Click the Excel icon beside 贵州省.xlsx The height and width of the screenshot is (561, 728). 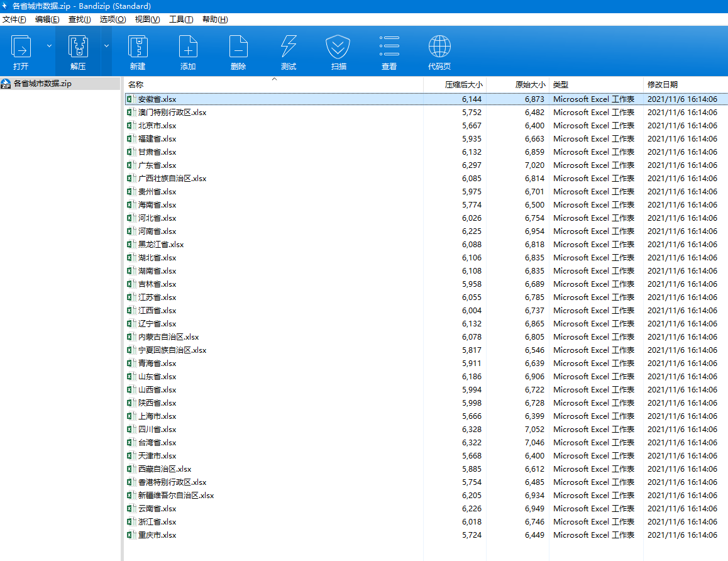(x=131, y=192)
